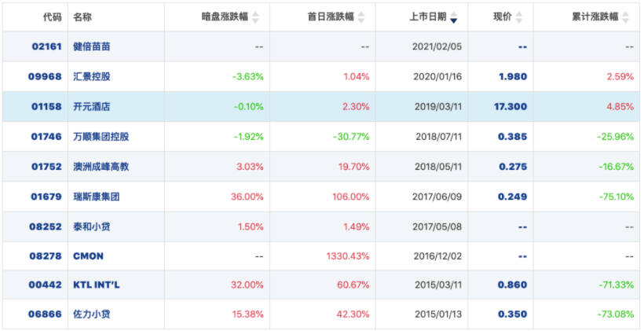Open CMON stock page

[x=88, y=256]
